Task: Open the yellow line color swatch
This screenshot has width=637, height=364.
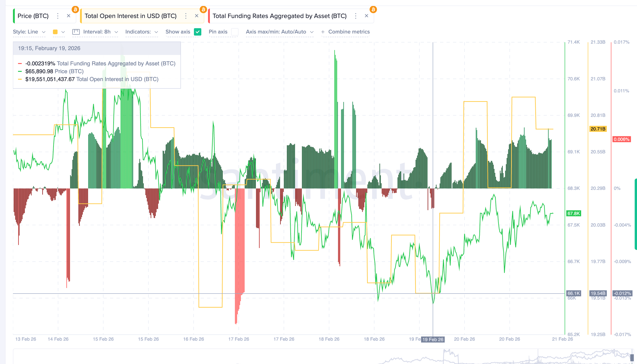Action: click(x=55, y=32)
